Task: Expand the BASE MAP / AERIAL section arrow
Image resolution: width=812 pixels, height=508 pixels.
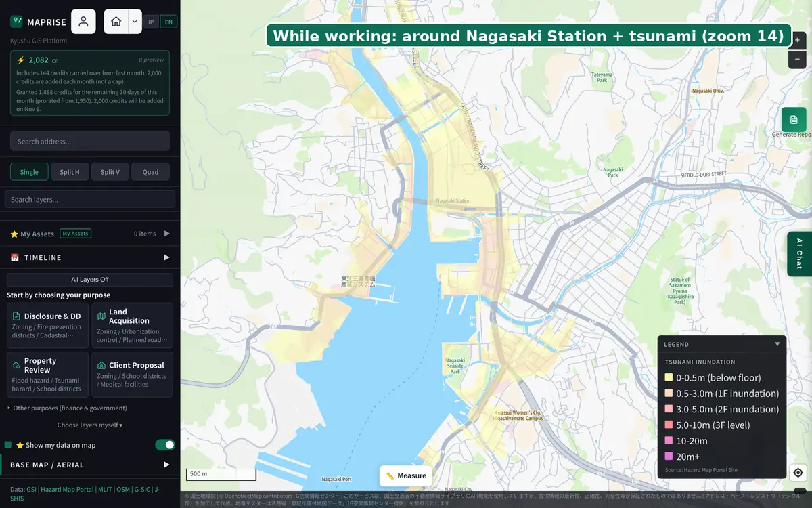Action: click(167, 465)
